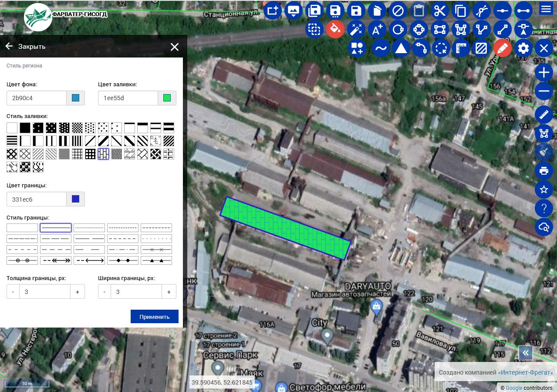The width and height of the screenshot is (557, 392).
Task: Click the Цвет границы hex input field
Action: (x=37, y=199)
